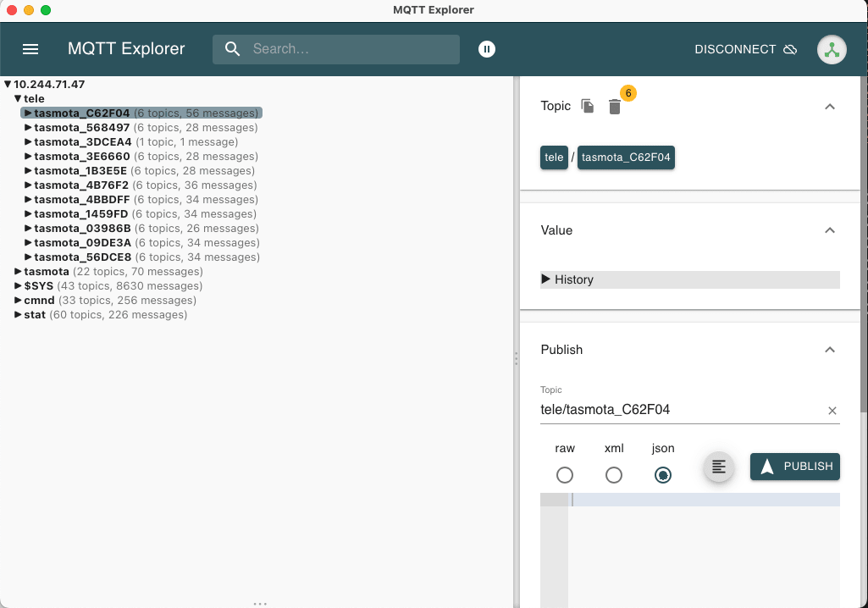This screenshot has height=608, width=868.
Task: Click the bottom three-dots drawer handle
Action: click(x=260, y=604)
